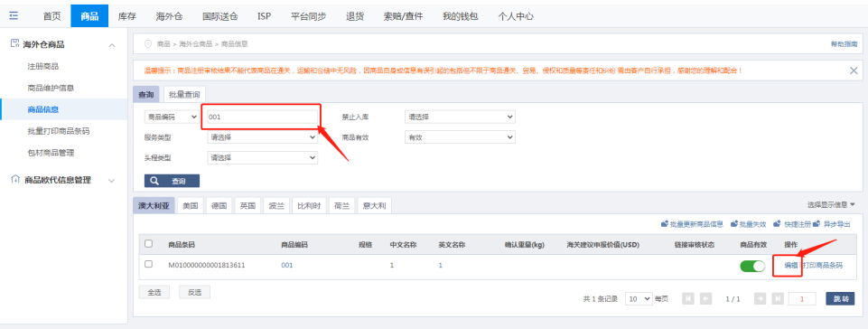Switch to the 批量查询 tab
Screen dimensions: 868x329
click(184, 95)
